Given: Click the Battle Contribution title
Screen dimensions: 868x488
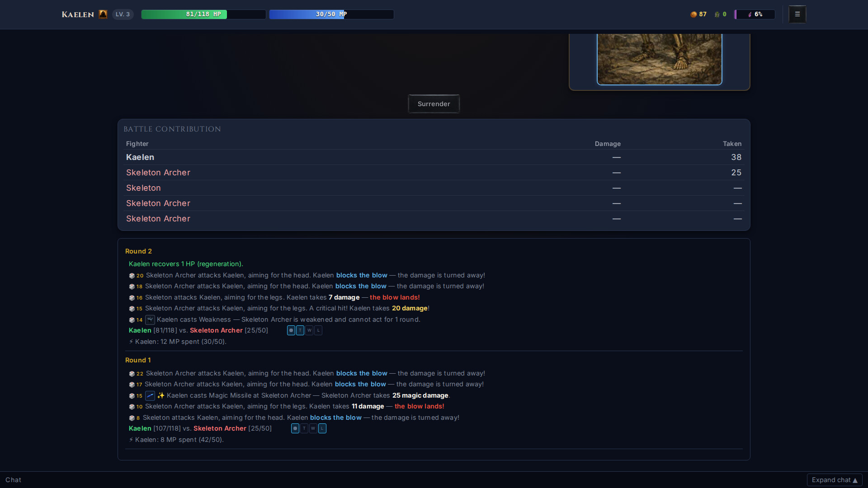Looking at the screenshot, I should click(x=172, y=129).
